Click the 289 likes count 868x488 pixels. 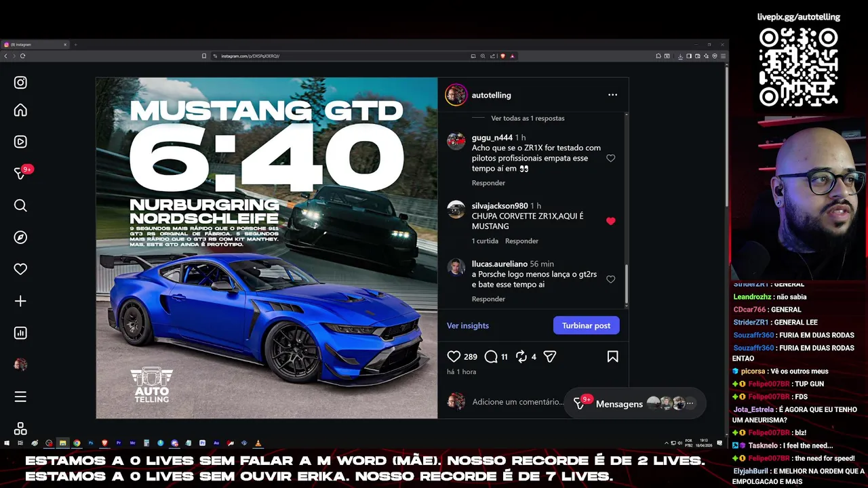pyautogui.click(x=471, y=357)
